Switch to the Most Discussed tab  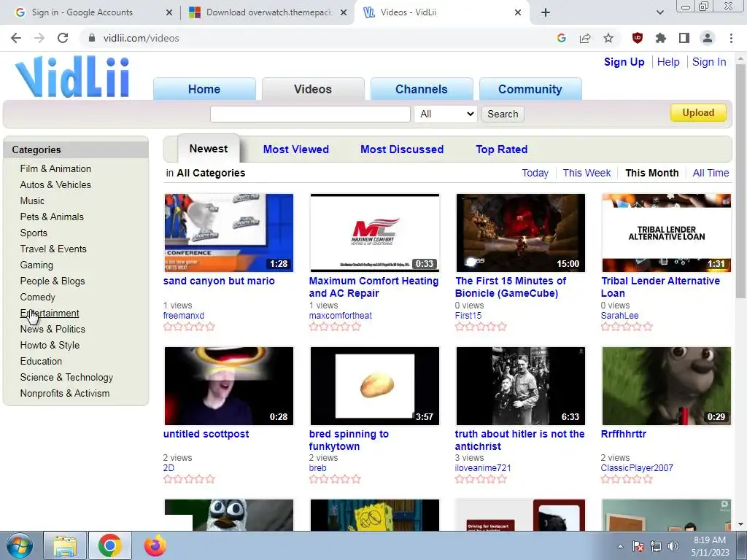402,149
